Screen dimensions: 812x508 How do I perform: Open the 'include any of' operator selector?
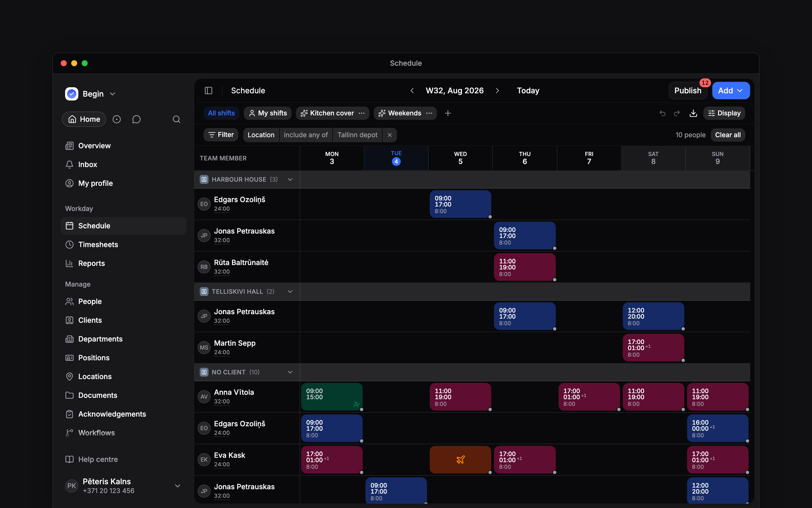pos(306,135)
